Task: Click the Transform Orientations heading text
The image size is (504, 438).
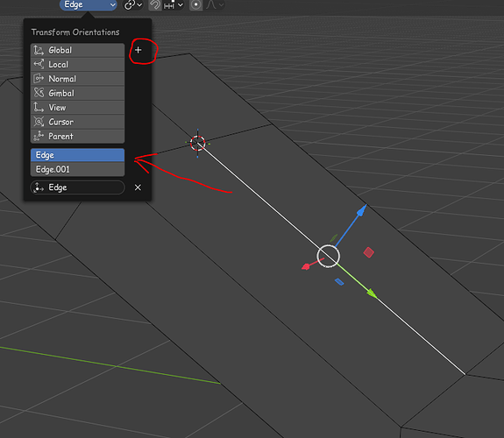Action: pos(75,32)
